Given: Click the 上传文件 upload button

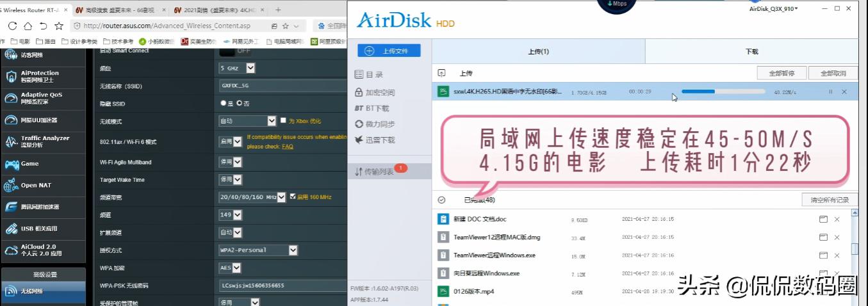Looking at the screenshot, I should (x=389, y=51).
